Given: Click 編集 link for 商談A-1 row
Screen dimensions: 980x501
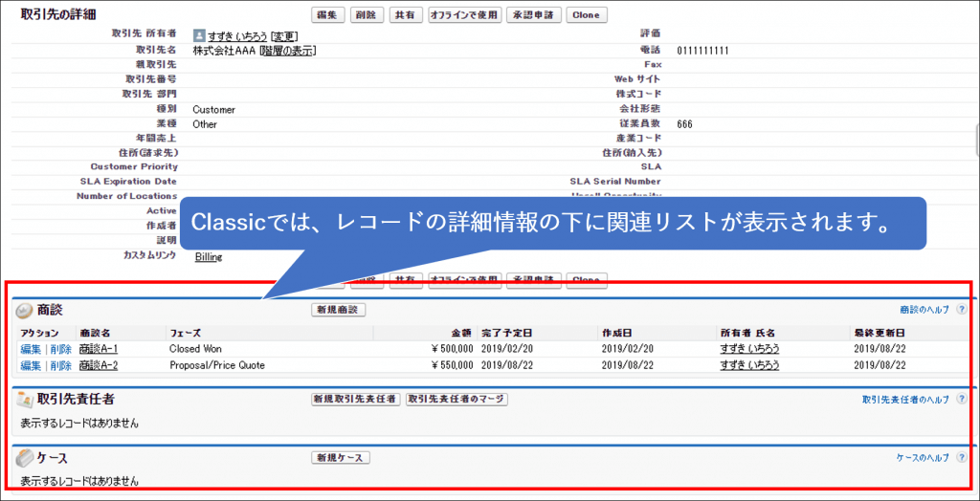Looking at the screenshot, I should coord(31,349).
